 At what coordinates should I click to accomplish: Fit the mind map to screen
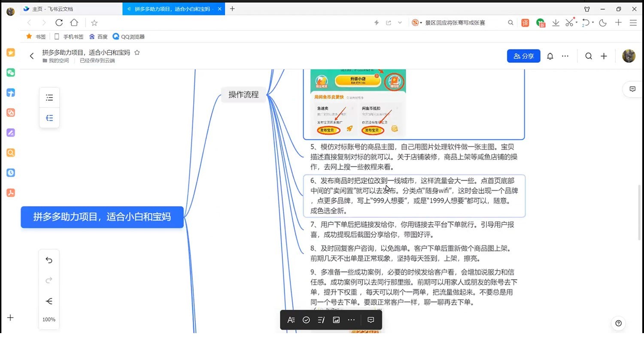click(49, 301)
